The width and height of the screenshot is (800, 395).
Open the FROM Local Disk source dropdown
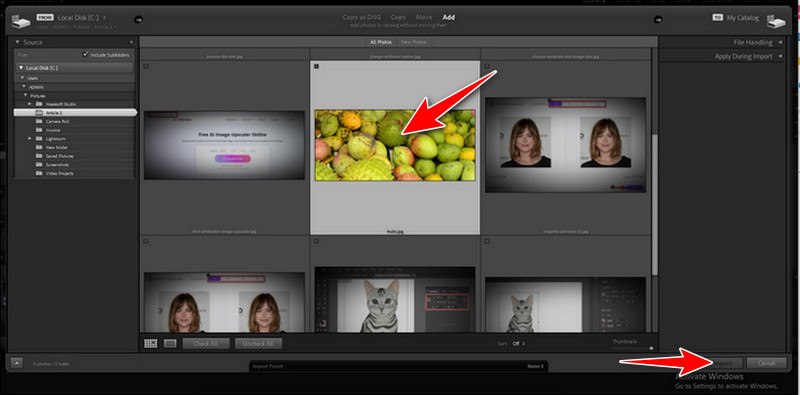click(x=82, y=17)
